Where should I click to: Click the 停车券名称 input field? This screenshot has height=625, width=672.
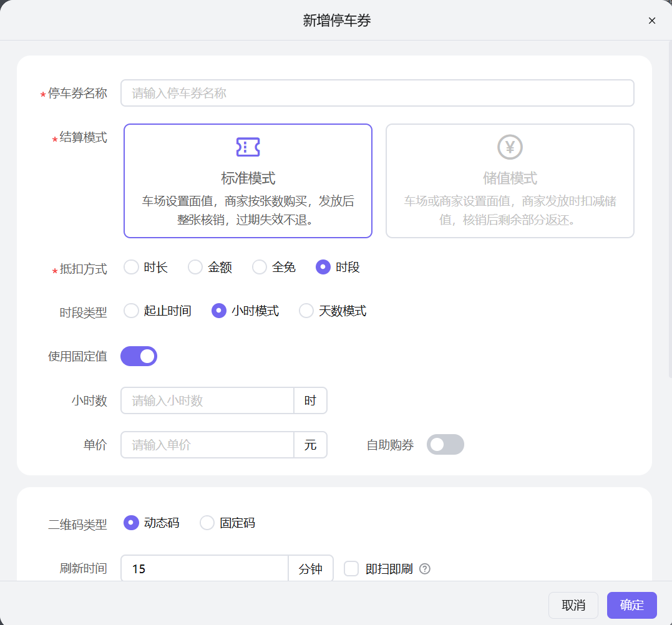tap(377, 92)
